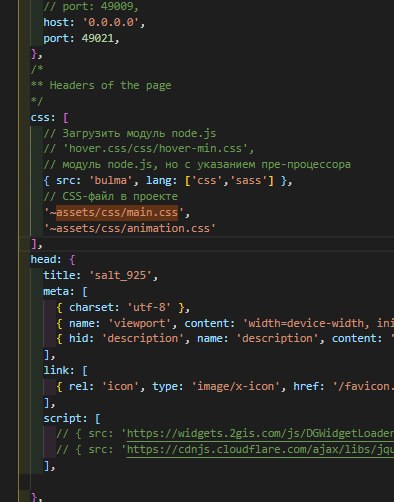Click the 'css' string in lang array
Viewport: 394px width, 502px height.
point(207,180)
